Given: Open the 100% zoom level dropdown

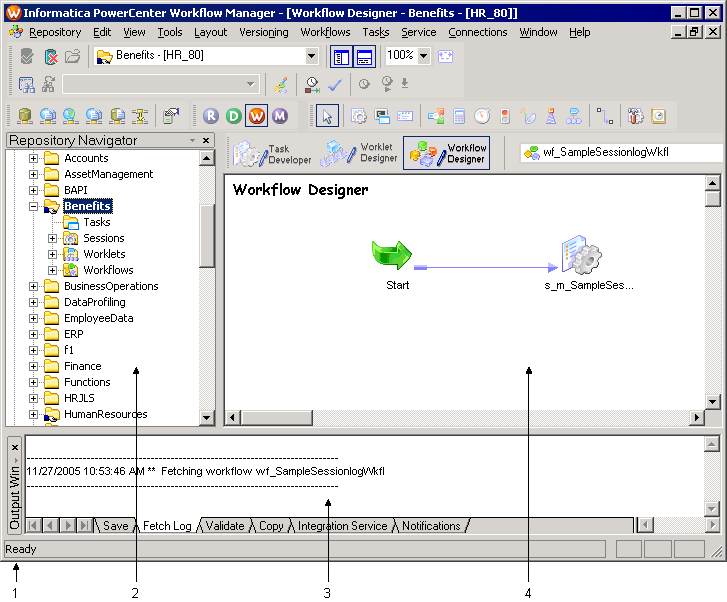Looking at the screenshot, I should 424,56.
